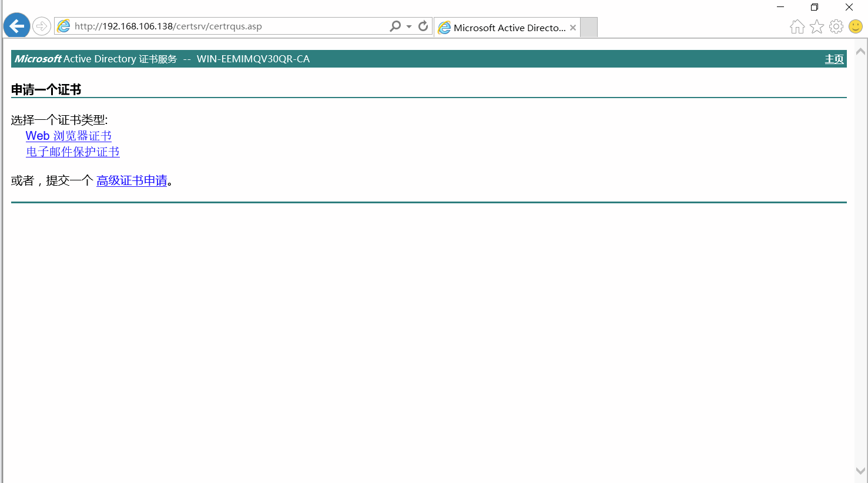The image size is (868, 483).
Task: Minimize the browser window
Action: 780,7
